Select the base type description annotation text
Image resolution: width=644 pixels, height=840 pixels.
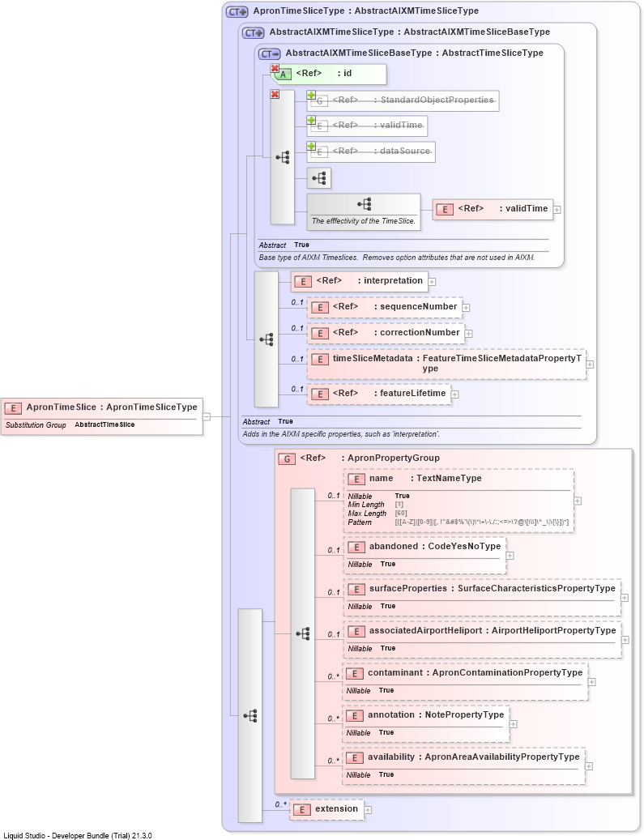pos(396,258)
